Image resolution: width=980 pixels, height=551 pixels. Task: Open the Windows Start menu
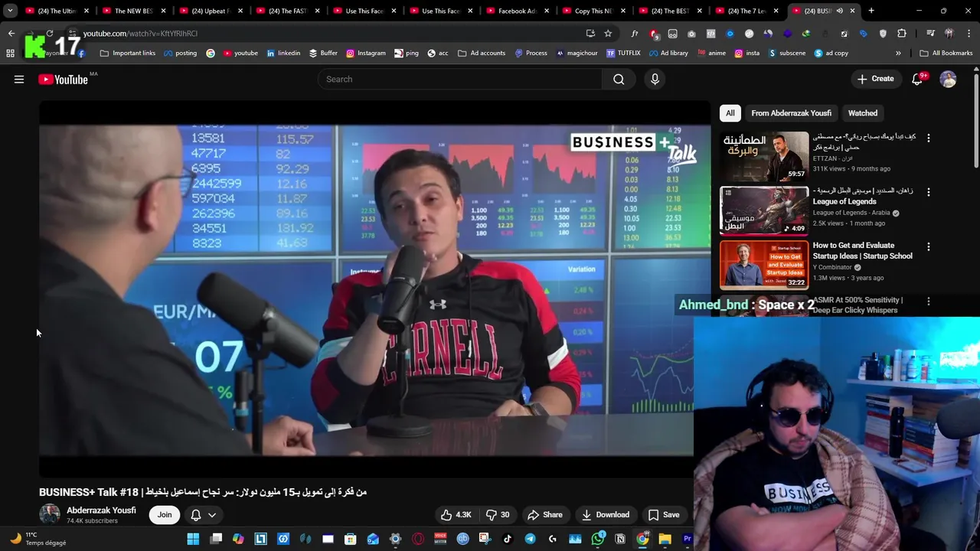[193, 539]
